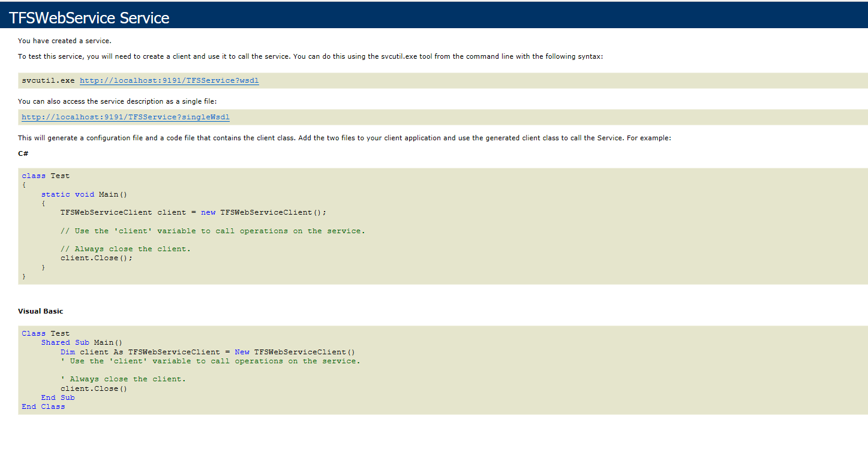Click the 'client.Close();' line in C# code

pos(96,258)
